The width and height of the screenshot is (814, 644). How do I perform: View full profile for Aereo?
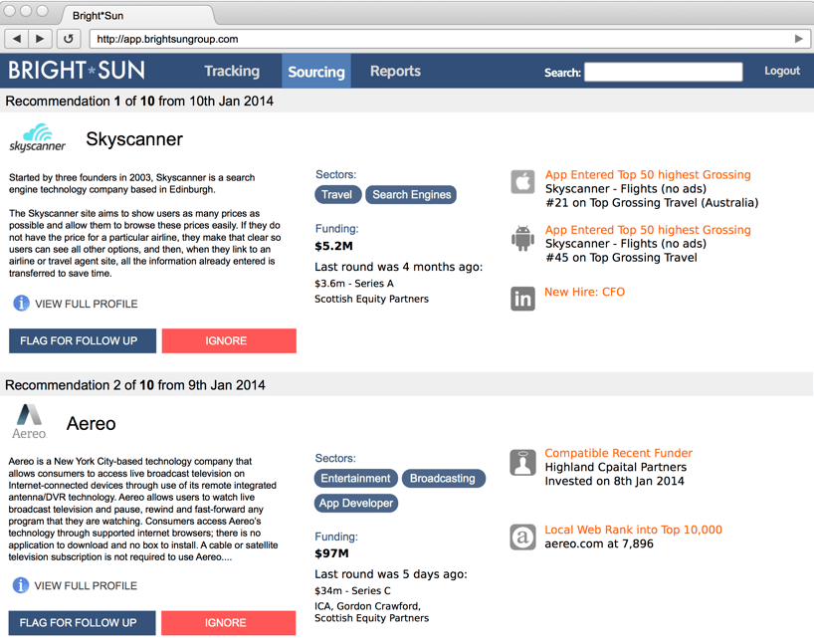[x=86, y=586]
